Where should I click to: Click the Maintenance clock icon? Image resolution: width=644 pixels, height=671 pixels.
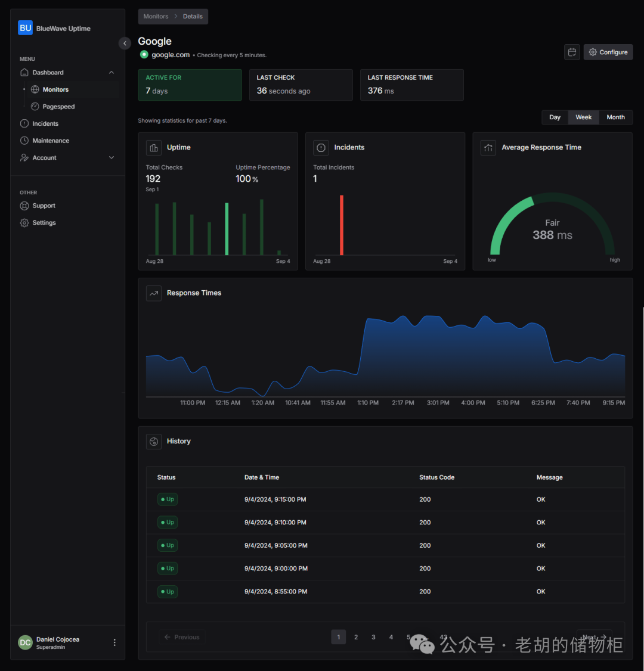click(x=24, y=141)
